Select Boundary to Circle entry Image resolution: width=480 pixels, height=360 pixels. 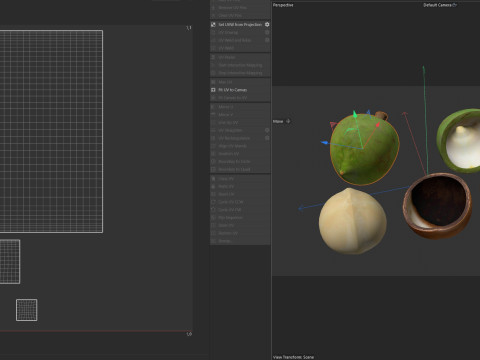tap(234, 162)
